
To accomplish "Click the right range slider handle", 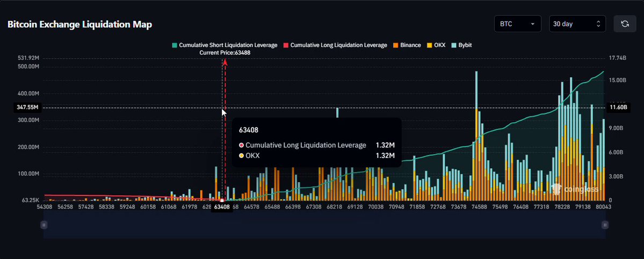I will (605, 225).
